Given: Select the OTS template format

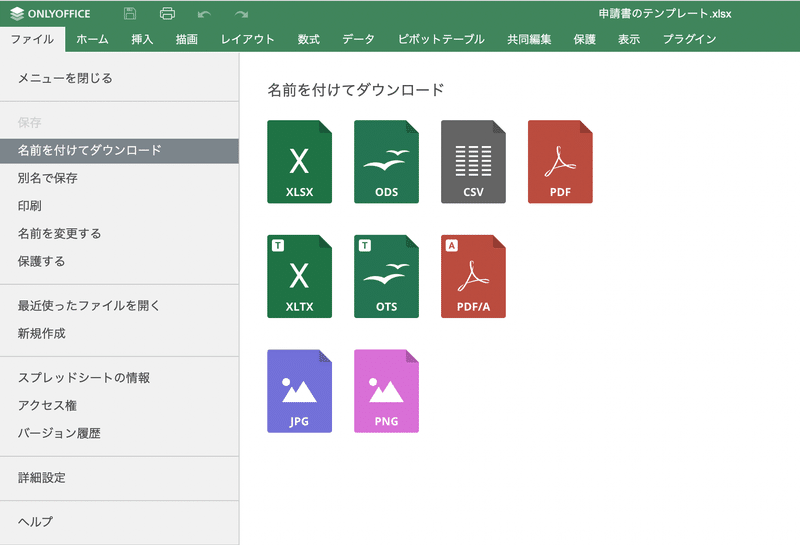Looking at the screenshot, I should [386, 277].
